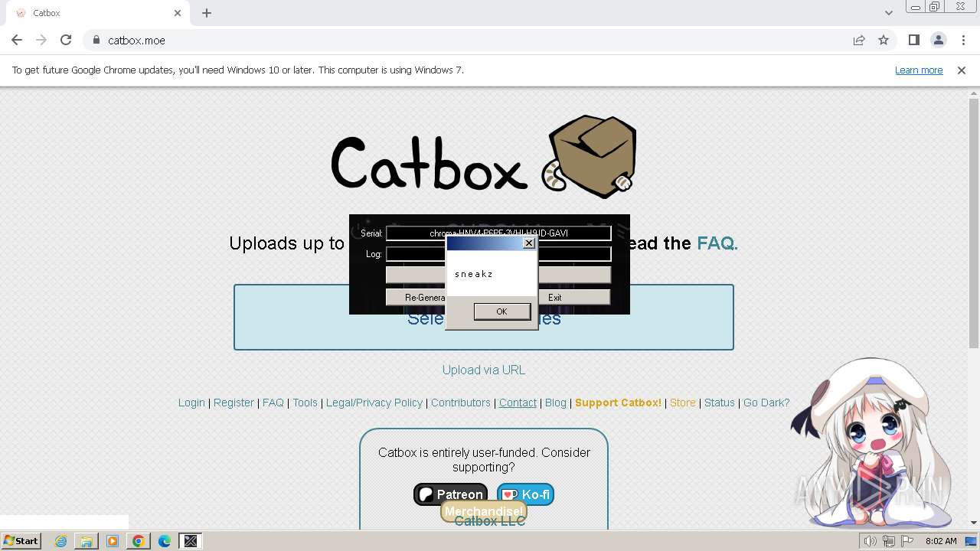Open Legal/Privacy Policy link
This screenshot has width=980, height=551.
pyautogui.click(x=374, y=403)
